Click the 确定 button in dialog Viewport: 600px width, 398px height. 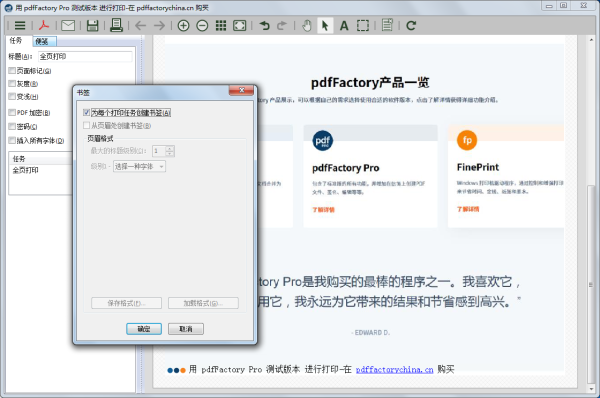click(x=144, y=329)
